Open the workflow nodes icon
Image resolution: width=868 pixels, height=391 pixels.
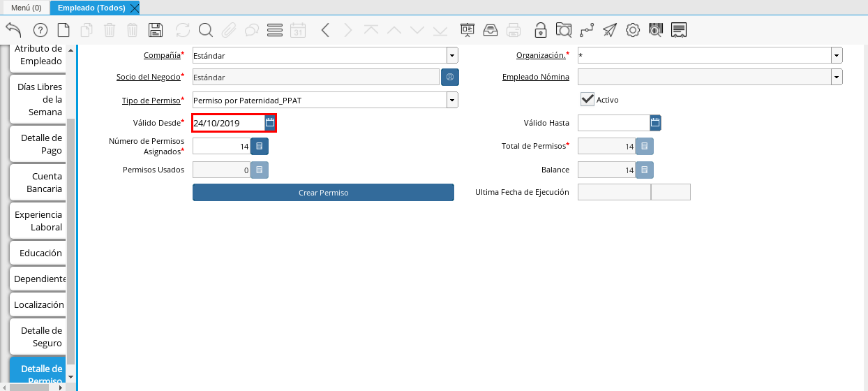coord(587,30)
